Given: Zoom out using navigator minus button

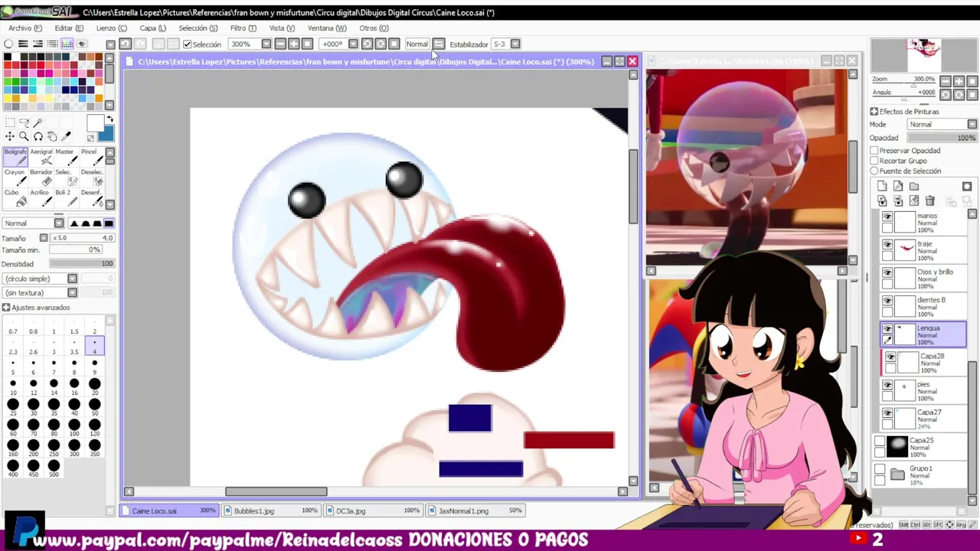Looking at the screenshot, I should pyautogui.click(x=946, y=81).
